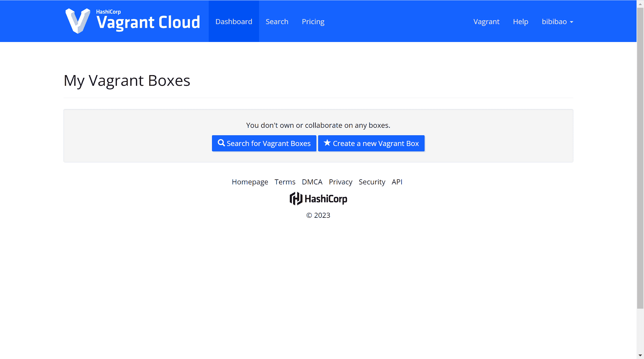
Task: Go to the Search nav item
Action: pos(277,21)
